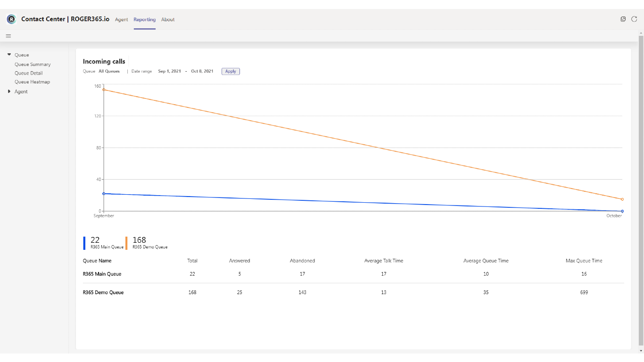Click the blue R365 Main Queue legend swatch
This screenshot has width=644, height=362.
pos(84,243)
